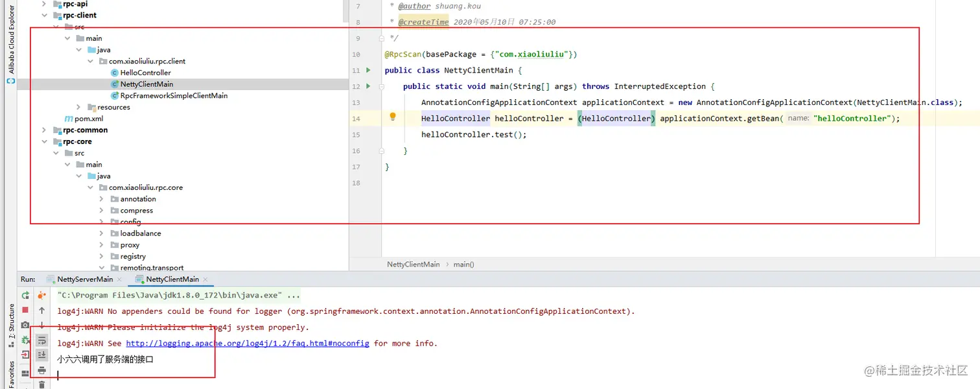Expand the annotation package
Viewport: 980px width, 389px height.
(102, 199)
